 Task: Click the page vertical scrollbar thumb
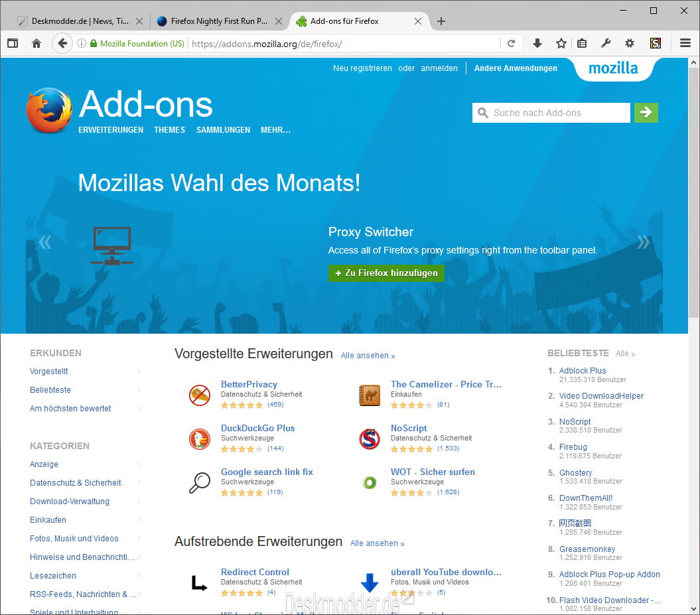693,193
